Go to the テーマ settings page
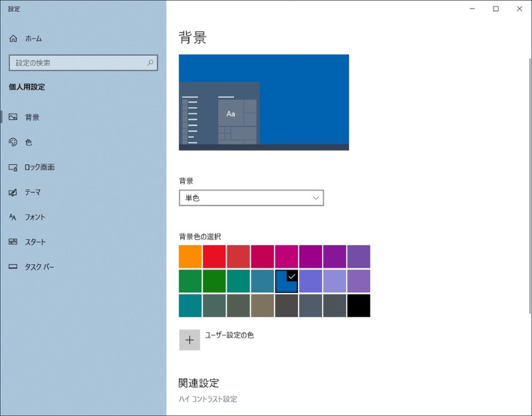The image size is (532, 416). coord(33,192)
